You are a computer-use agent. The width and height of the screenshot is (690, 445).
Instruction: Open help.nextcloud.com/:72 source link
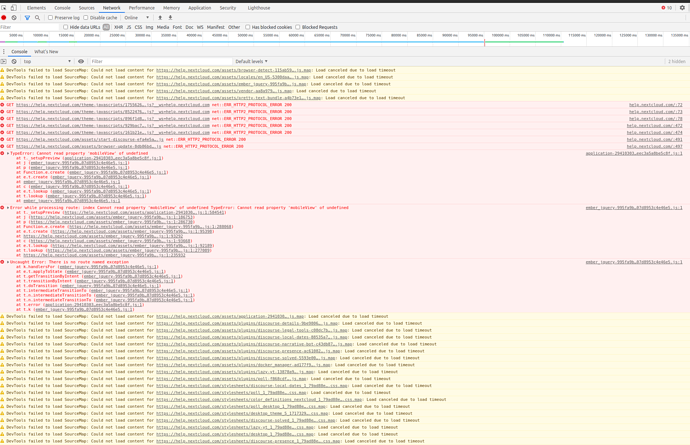click(x=655, y=105)
